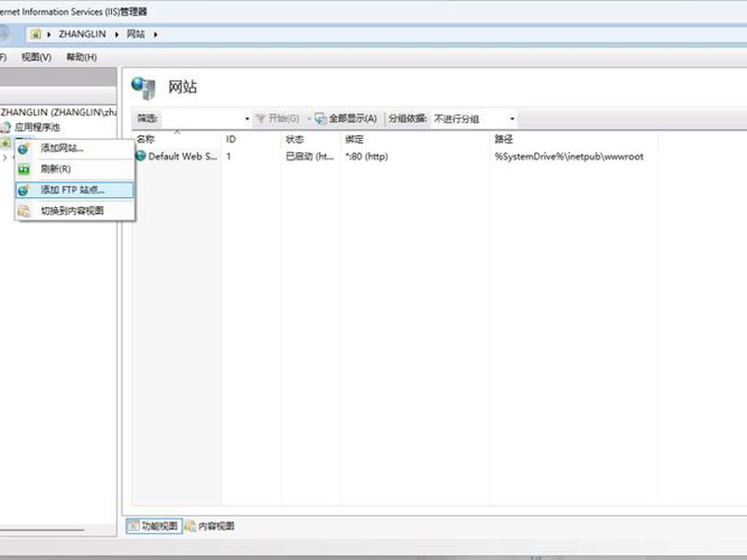
Task: Click the 功能视图 tab icon
Action: click(x=134, y=525)
